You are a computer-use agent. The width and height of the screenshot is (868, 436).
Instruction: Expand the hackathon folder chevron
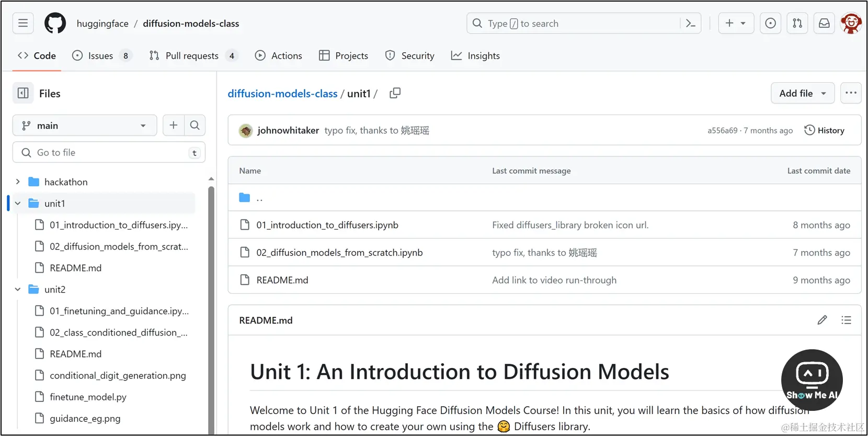click(18, 182)
